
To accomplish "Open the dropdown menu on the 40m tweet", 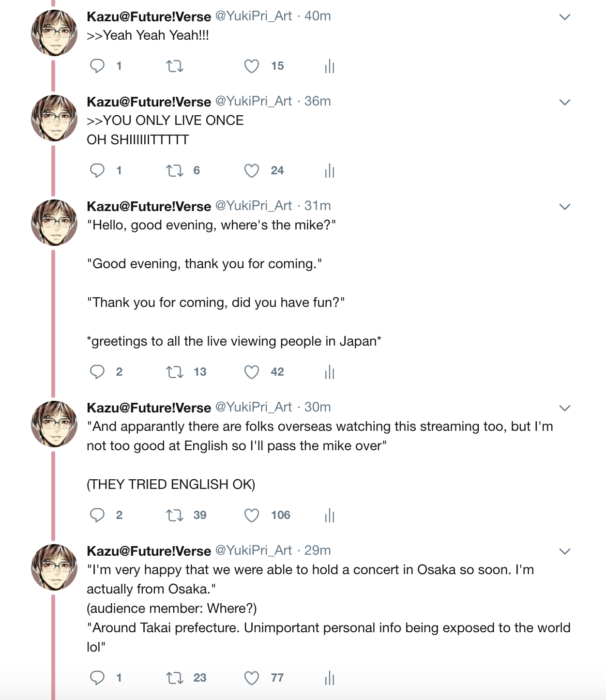I will point(565,17).
